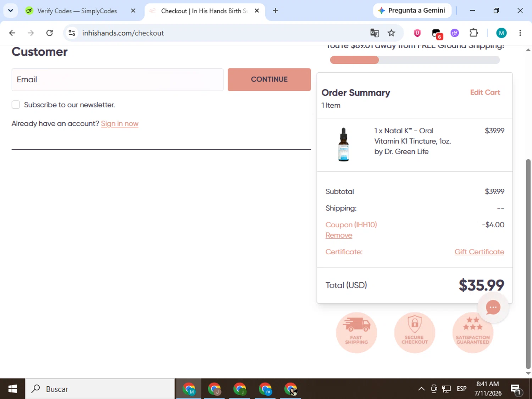Remove the IHH10 coupon

339,235
